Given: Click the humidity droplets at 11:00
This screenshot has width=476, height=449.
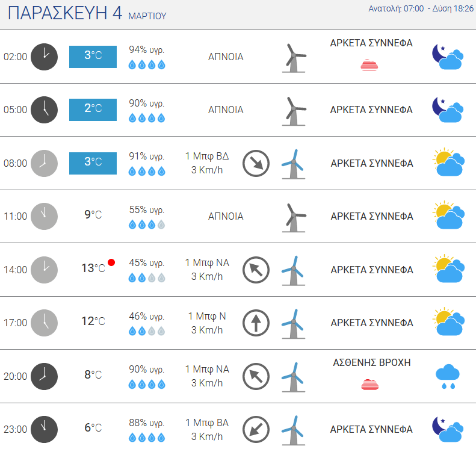Looking at the screenshot, I should [147, 224].
